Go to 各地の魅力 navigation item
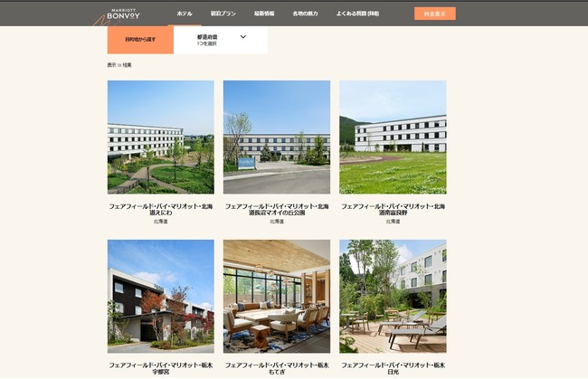Image resolution: width=588 pixels, height=379 pixels. [305, 14]
